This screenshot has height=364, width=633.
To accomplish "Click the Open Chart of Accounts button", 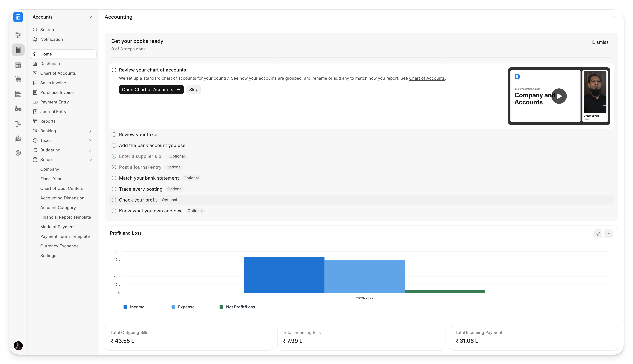I will 151,90.
